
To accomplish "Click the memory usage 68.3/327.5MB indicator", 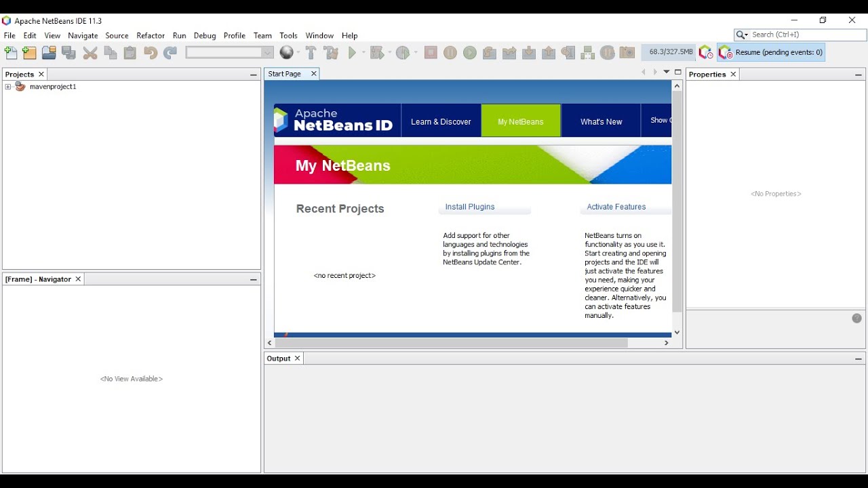I will click(668, 52).
